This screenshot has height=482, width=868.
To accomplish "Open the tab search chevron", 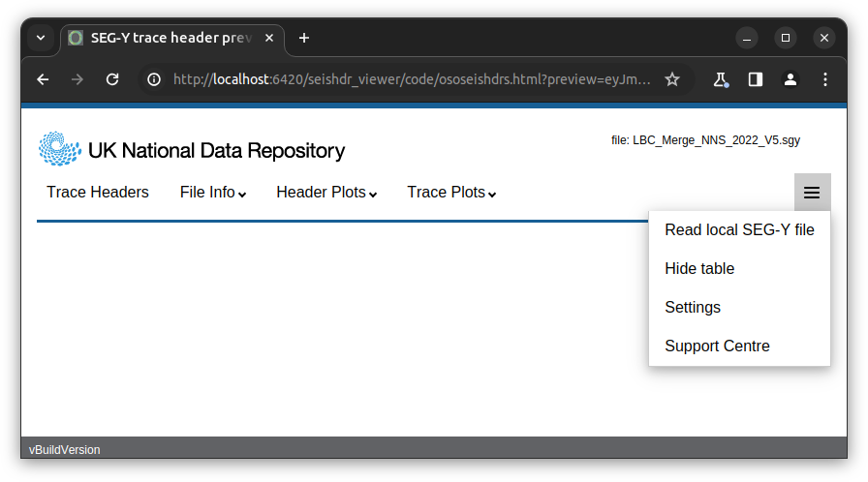I will [41, 38].
